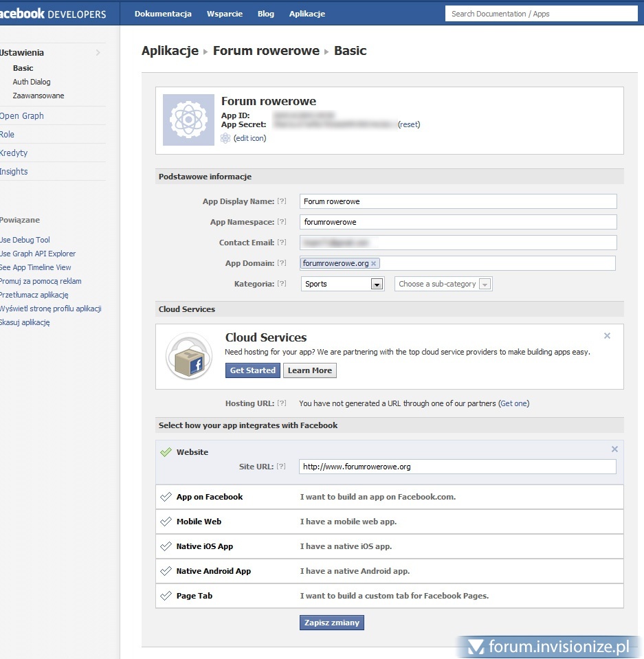Click the reset link for App Secret

point(409,124)
